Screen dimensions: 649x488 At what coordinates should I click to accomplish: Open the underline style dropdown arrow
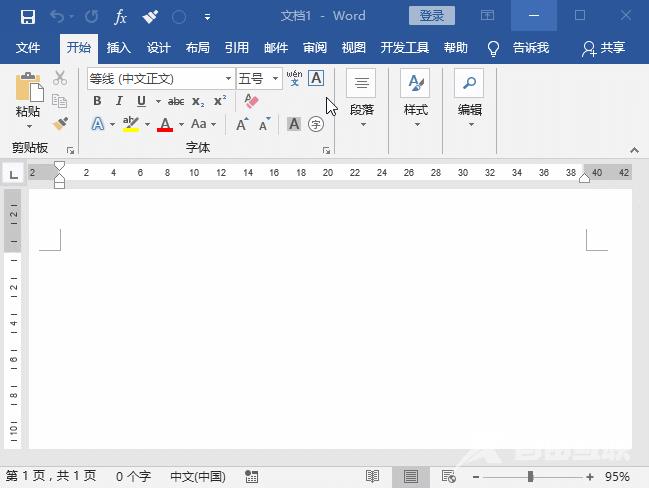[x=158, y=101]
